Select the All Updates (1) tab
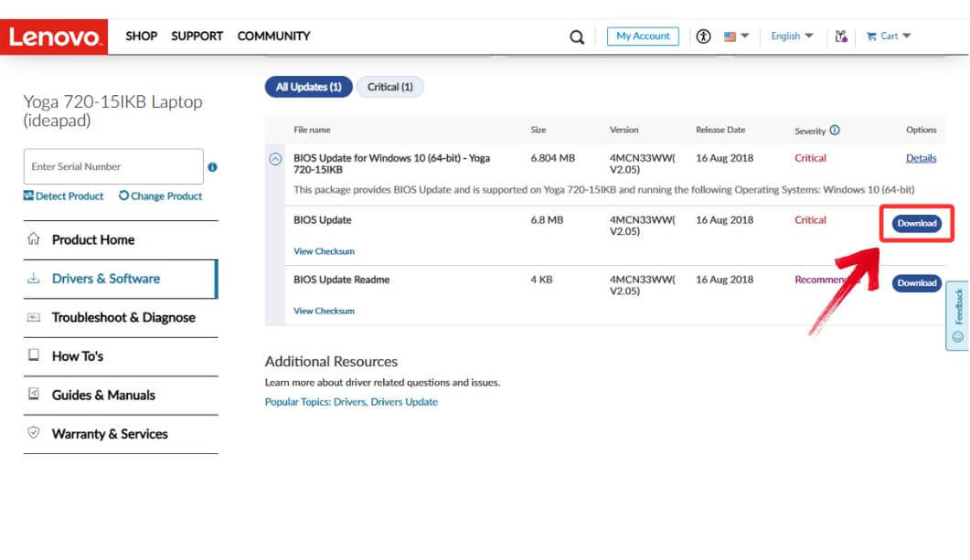 tap(308, 87)
